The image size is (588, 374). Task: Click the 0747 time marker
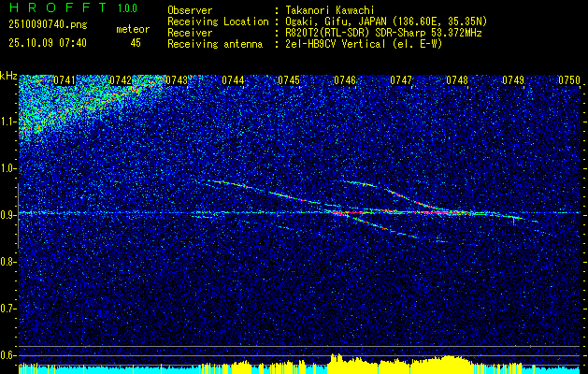[401, 80]
